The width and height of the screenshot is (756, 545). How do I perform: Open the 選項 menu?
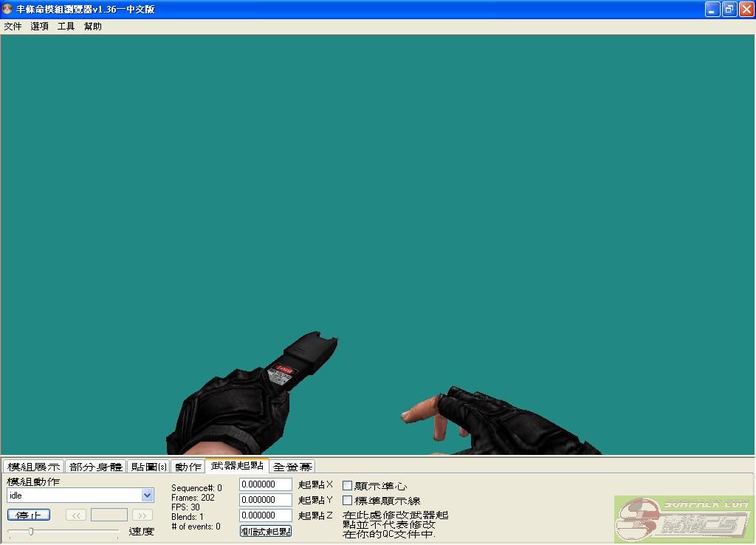[x=39, y=27]
